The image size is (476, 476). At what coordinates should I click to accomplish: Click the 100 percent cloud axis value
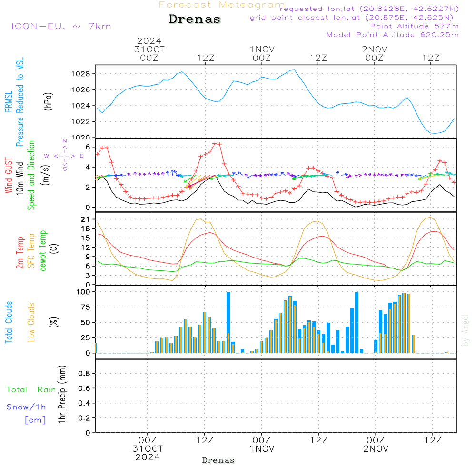tap(83, 292)
